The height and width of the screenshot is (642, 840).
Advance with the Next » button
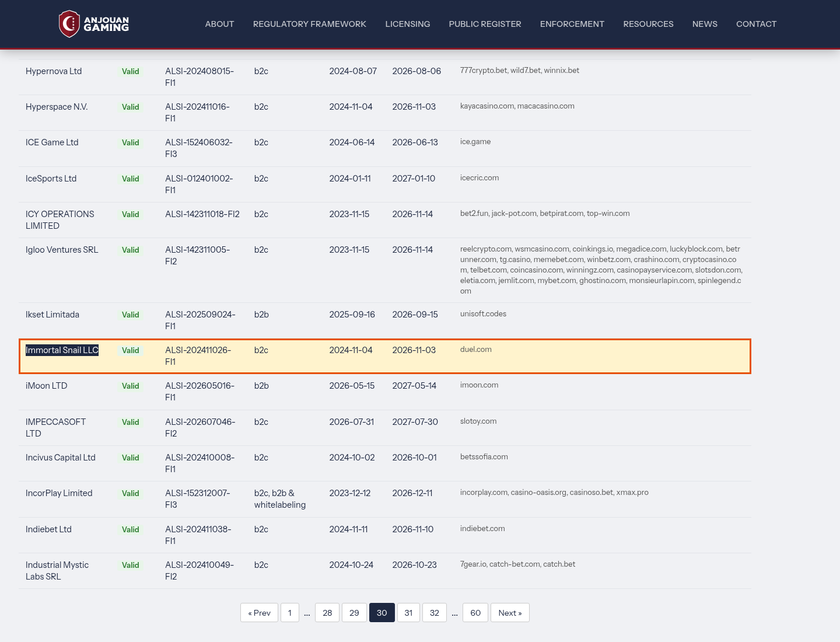(x=510, y=613)
